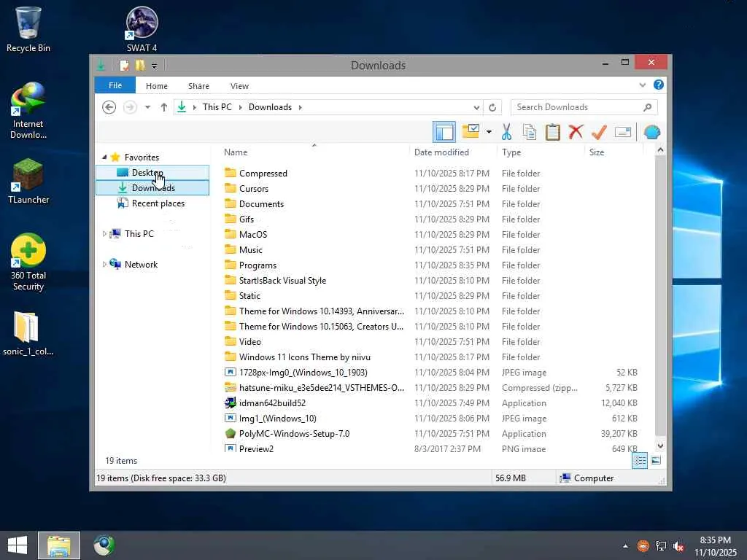The image size is (747, 560).
Task: Click the scrollbar down arrow in file list
Action: pos(660,446)
